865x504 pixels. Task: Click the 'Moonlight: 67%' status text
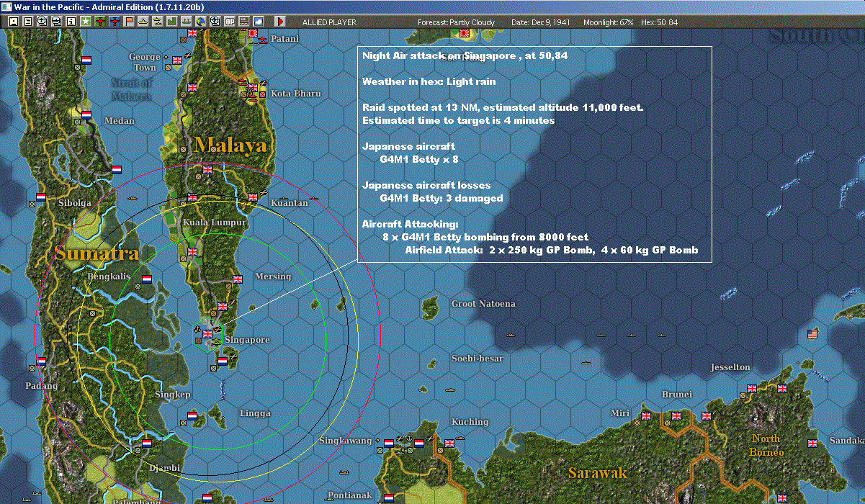pos(608,22)
